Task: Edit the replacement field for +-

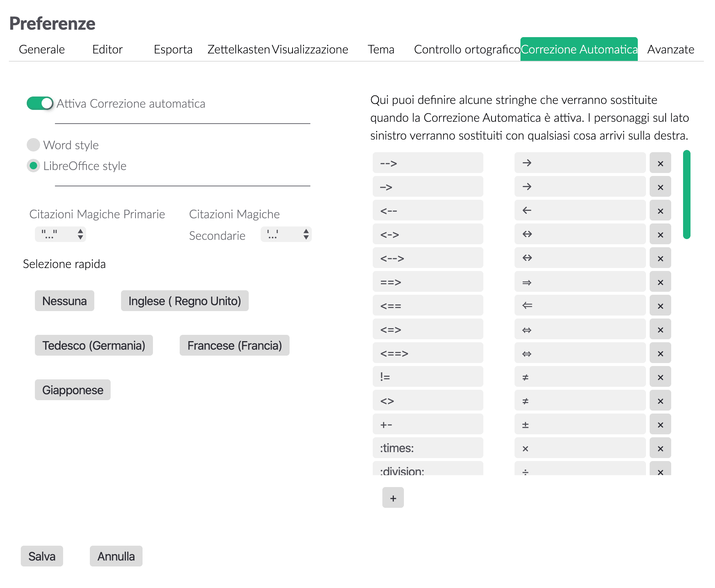Action: [580, 424]
